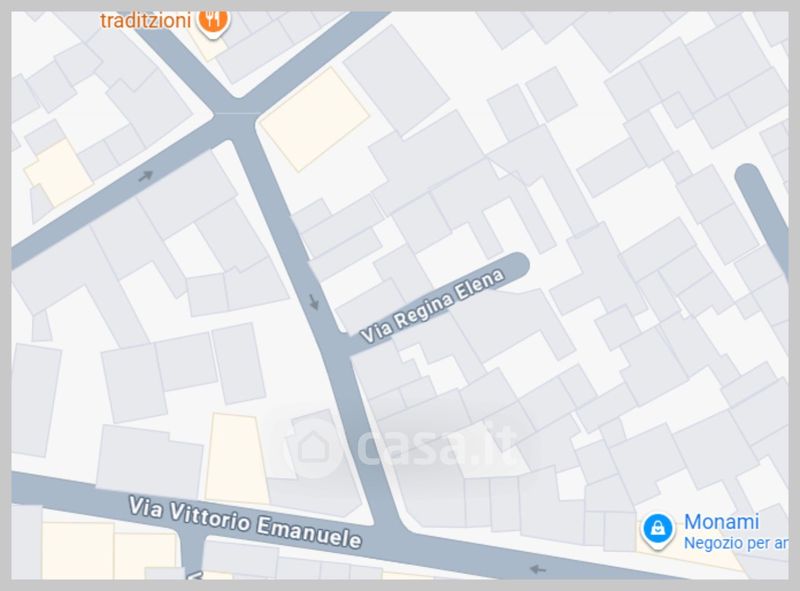This screenshot has height=591, width=800.
Task: Click the downward one-way arrow near Via Regina Elena
Action: coord(314,302)
